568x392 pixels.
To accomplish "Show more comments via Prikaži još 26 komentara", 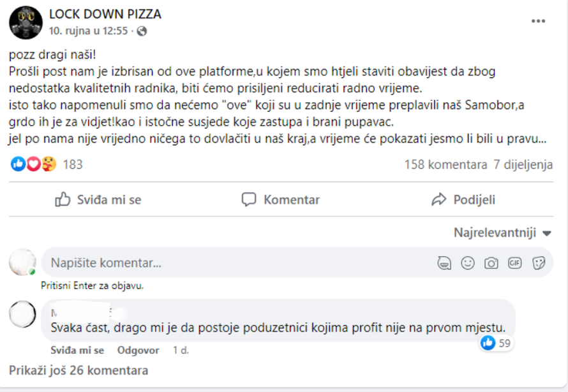I will click(x=77, y=370).
